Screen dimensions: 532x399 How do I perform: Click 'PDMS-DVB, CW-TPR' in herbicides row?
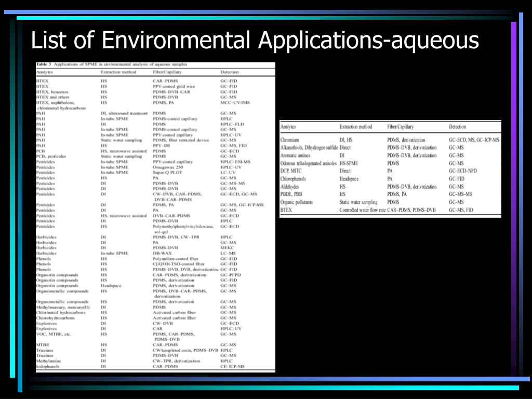pyautogui.click(x=176, y=237)
